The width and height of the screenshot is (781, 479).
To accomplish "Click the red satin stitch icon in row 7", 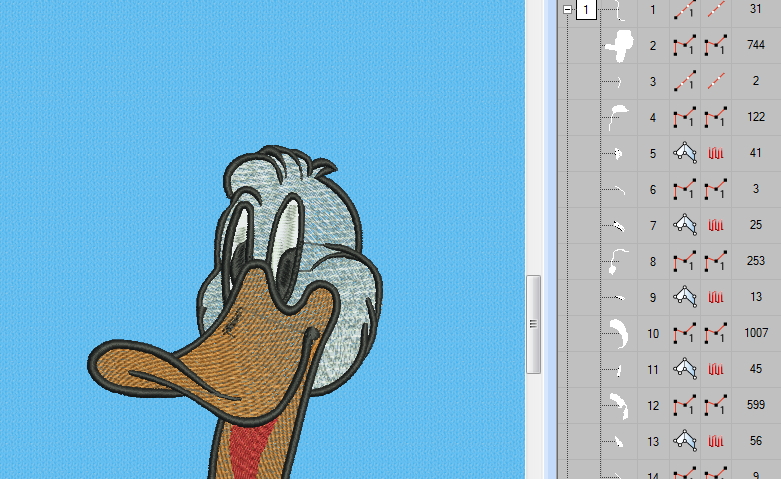I will pyautogui.click(x=716, y=226).
